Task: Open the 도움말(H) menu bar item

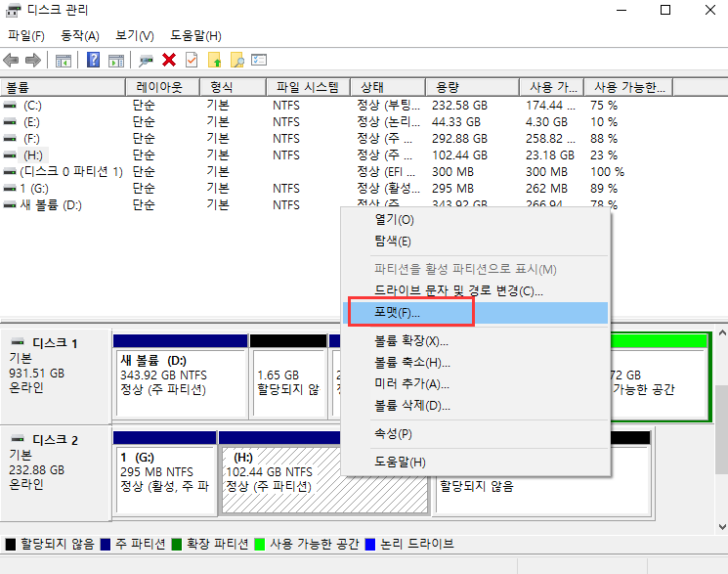Action: coord(195,36)
